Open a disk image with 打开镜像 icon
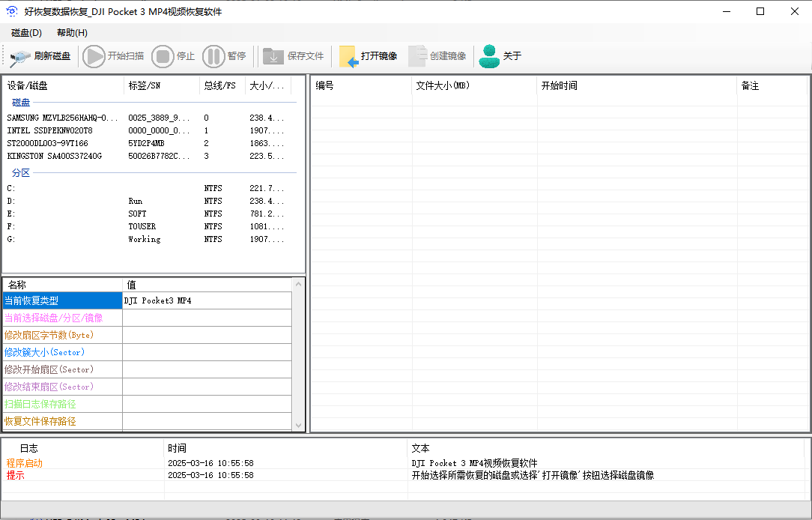Image resolution: width=812 pixels, height=520 pixels. (x=348, y=56)
